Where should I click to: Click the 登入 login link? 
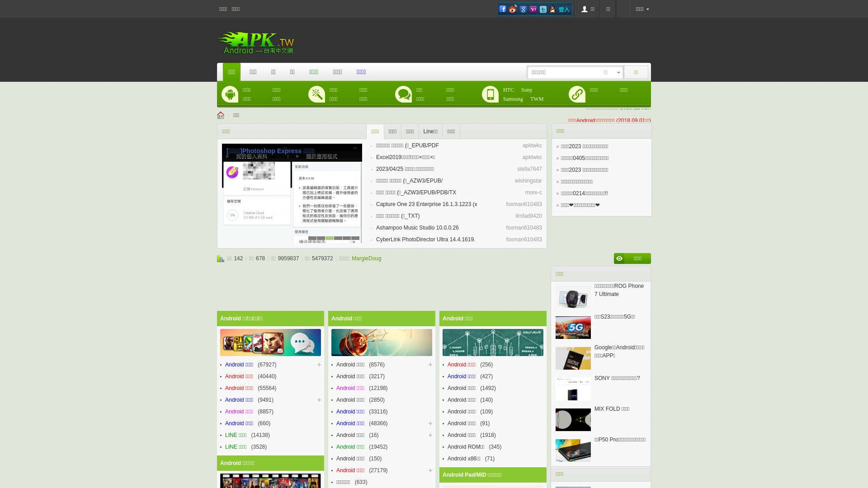point(564,9)
